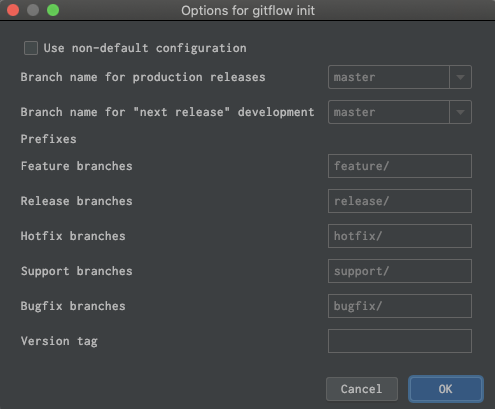Click the Version tag label

59,341
